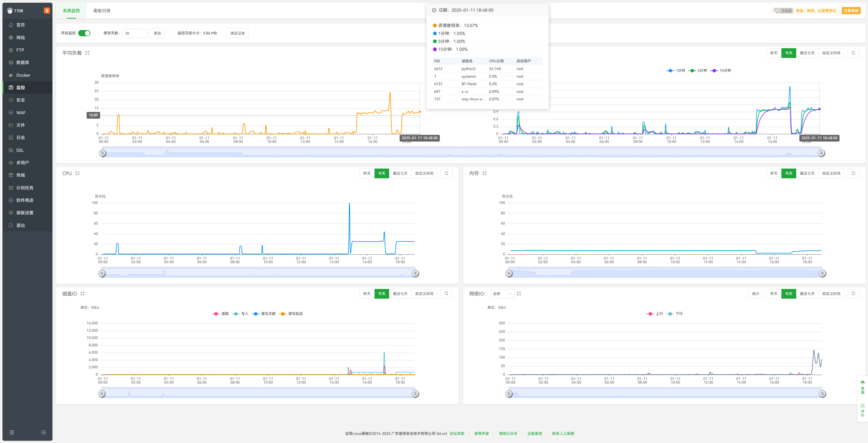This screenshot has height=443, width=868.
Task: Open the FTP sidebar item
Action: pos(27,50)
